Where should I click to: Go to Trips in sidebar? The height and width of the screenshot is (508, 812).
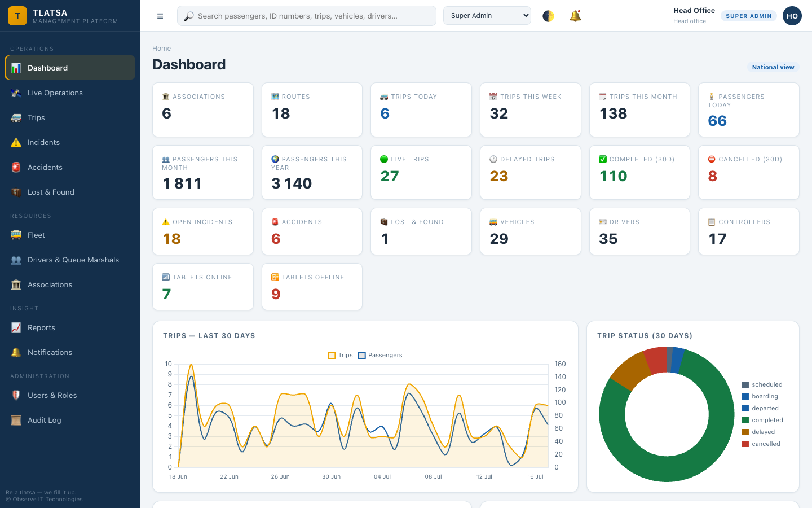[x=70, y=117]
